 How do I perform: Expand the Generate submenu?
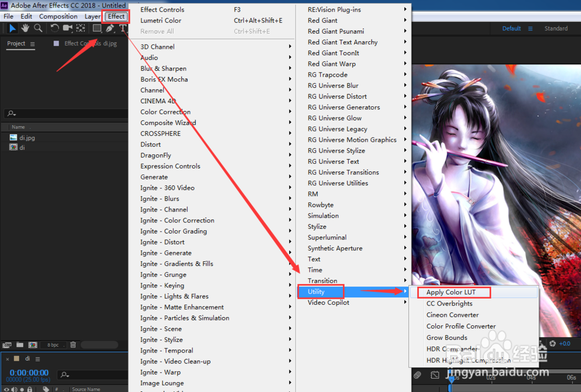click(216, 177)
